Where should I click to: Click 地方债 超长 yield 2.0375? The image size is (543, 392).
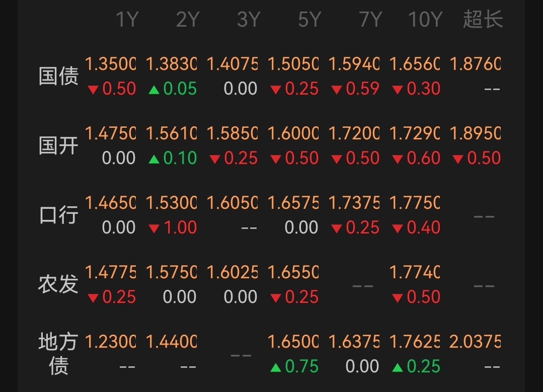click(x=475, y=342)
